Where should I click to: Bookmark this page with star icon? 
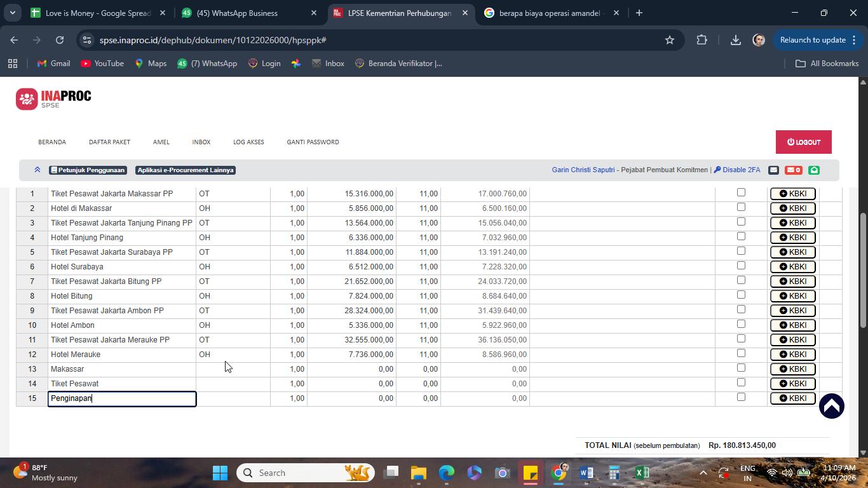pyautogui.click(x=669, y=40)
